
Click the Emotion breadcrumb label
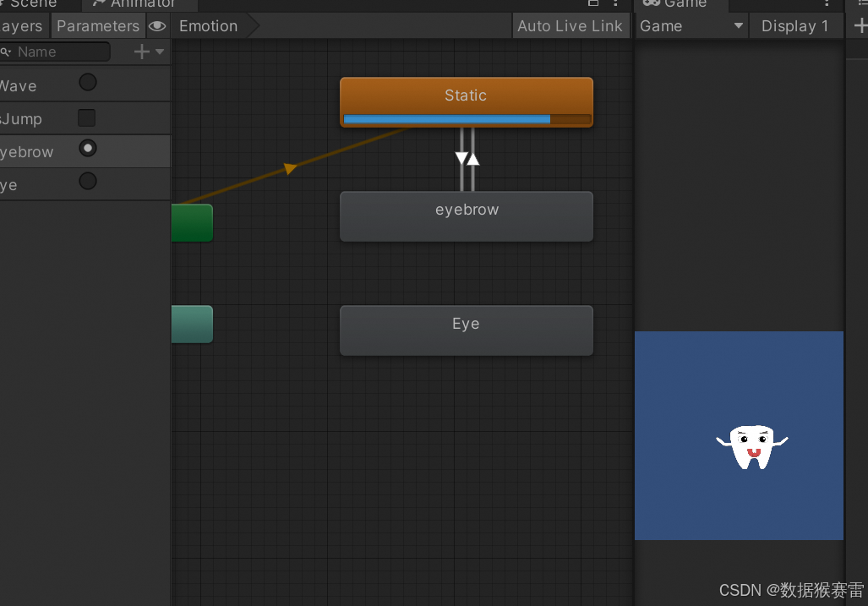click(208, 25)
